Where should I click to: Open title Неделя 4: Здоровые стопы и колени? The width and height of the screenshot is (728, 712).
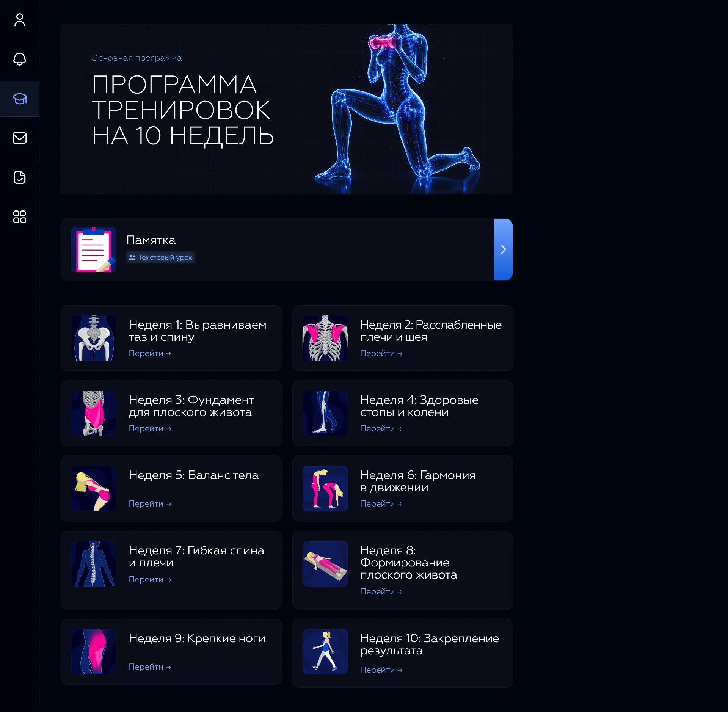[x=419, y=406]
